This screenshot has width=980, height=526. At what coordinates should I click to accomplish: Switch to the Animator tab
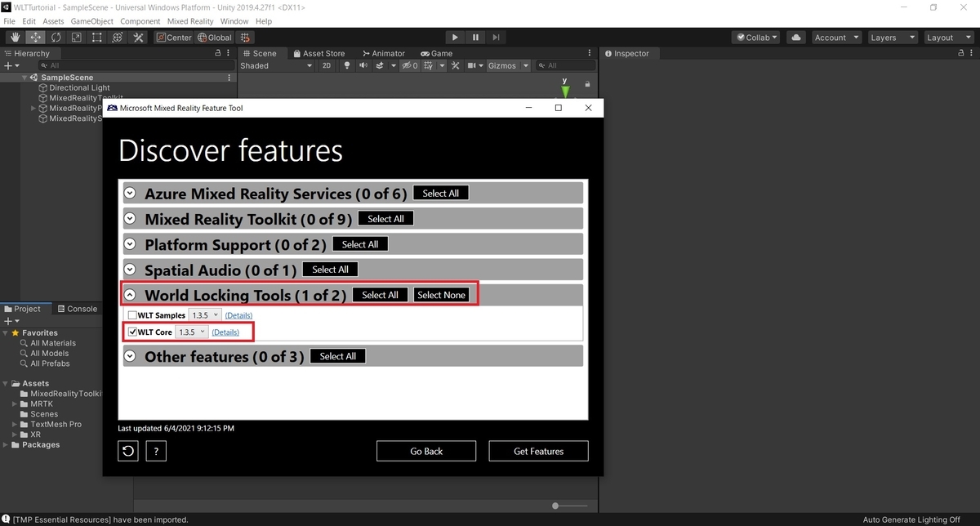(383, 53)
